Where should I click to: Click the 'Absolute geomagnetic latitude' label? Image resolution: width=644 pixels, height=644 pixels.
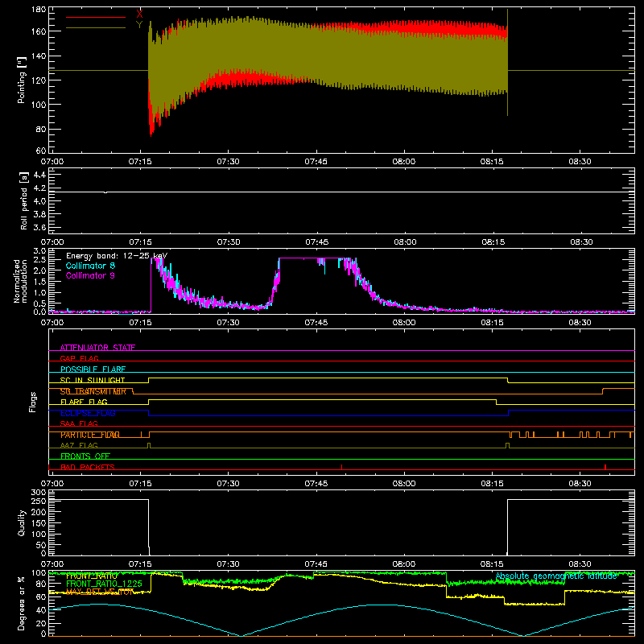tap(556, 576)
